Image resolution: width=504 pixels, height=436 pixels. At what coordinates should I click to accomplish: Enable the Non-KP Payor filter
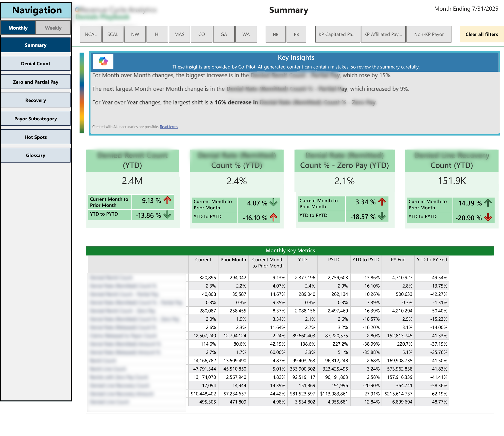click(429, 34)
